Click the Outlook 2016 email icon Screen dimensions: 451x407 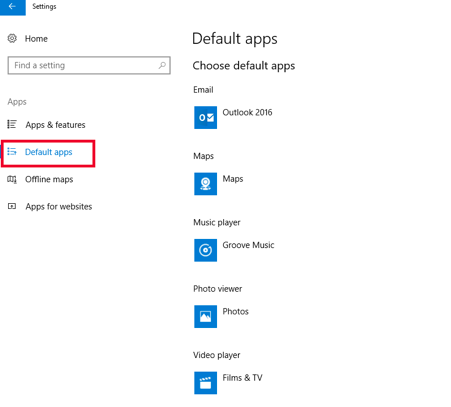pos(205,117)
